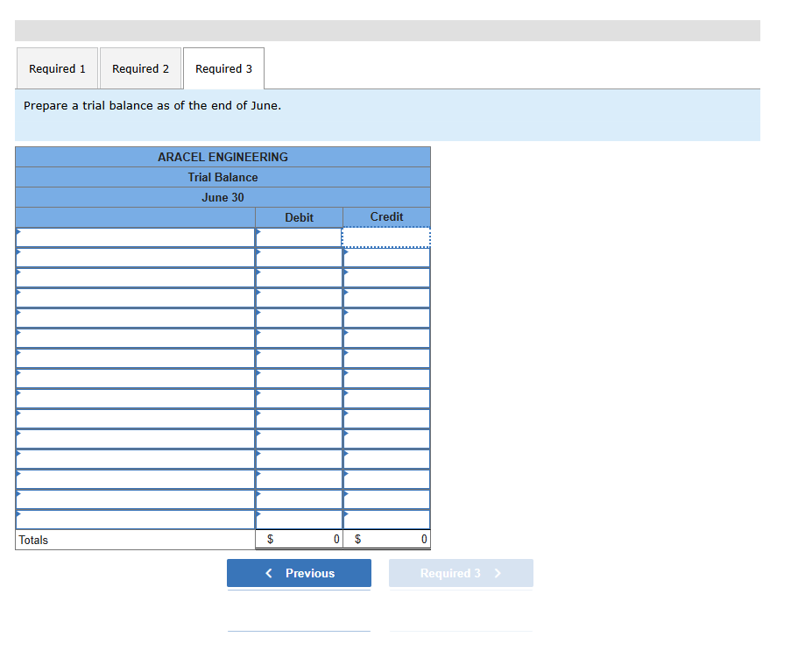This screenshot has width=798, height=672.
Task: Open eighth row account name dropdown
Action: [x=136, y=378]
